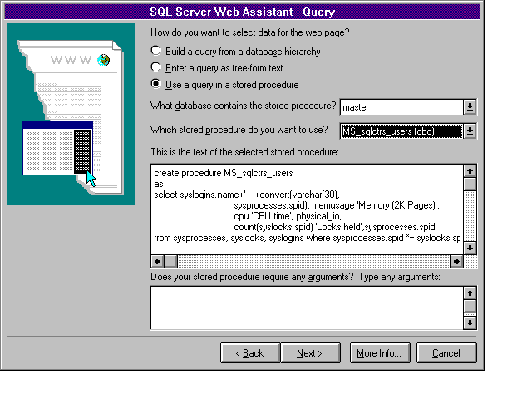The height and width of the screenshot is (399, 532).
Task: Click the 'What database contains the stored procedure?' label
Action: pyautogui.click(x=243, y=106)
